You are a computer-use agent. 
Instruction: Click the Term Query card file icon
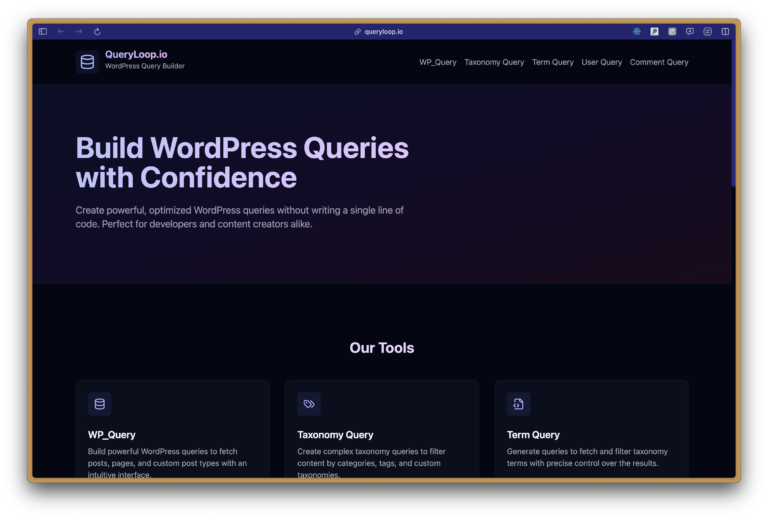pyautogui.click(x=518, y=404)
